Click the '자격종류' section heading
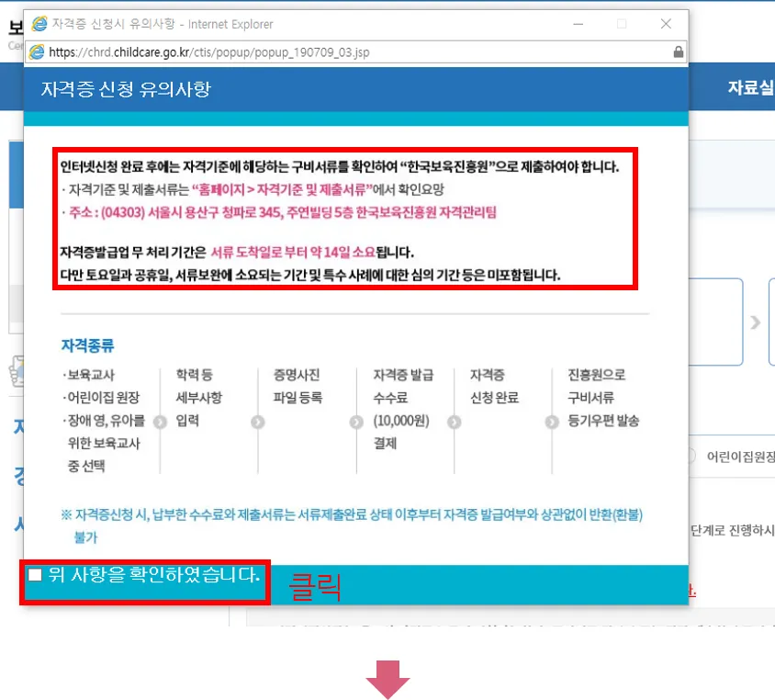This screenshot has width=775, height=700. click(87, 346)
